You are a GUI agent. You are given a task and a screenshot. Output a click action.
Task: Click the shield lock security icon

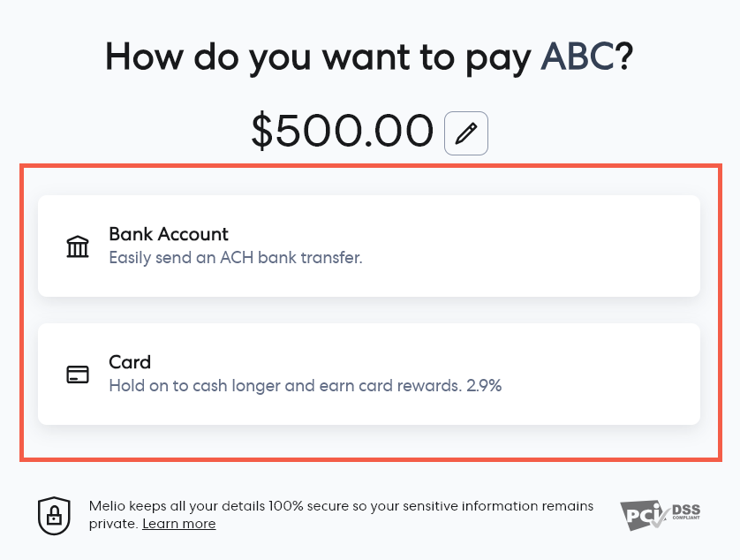[53, 515]
